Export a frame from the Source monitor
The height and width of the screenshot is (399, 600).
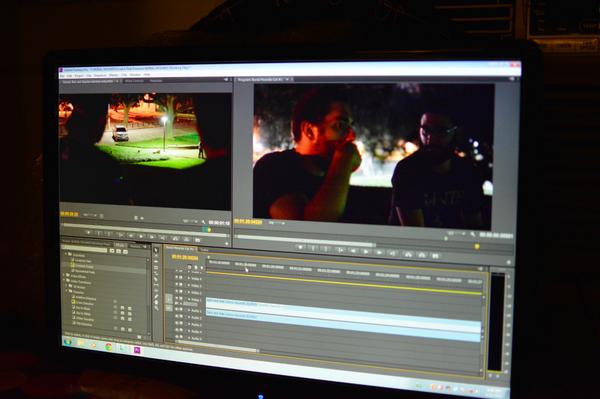[197, 240]
